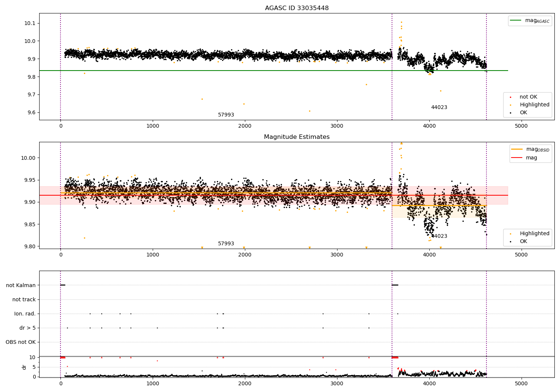
Task: Click the 'dr > 5' row label
Action: [28, 328]
